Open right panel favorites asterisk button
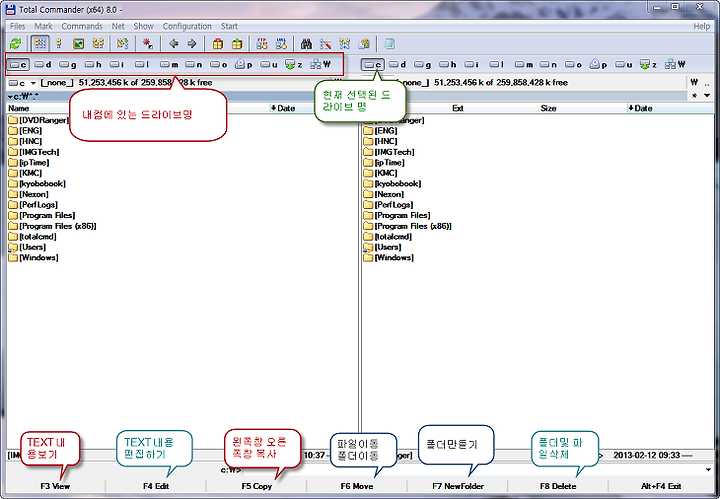Screen dimensions: 720x499 click(695, 95)
